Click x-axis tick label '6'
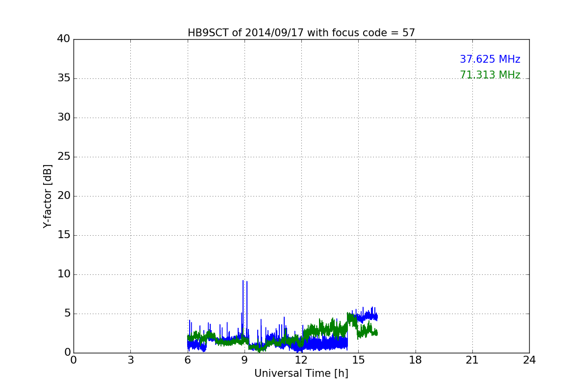Image resolution: width=588 pixels, height=392 pixels. [x=188, y=360]
